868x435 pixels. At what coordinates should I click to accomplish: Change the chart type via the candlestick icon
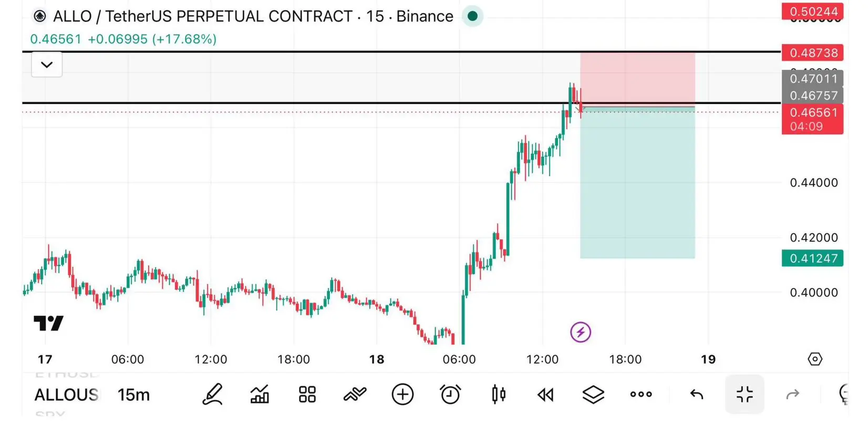click(499, 394)
